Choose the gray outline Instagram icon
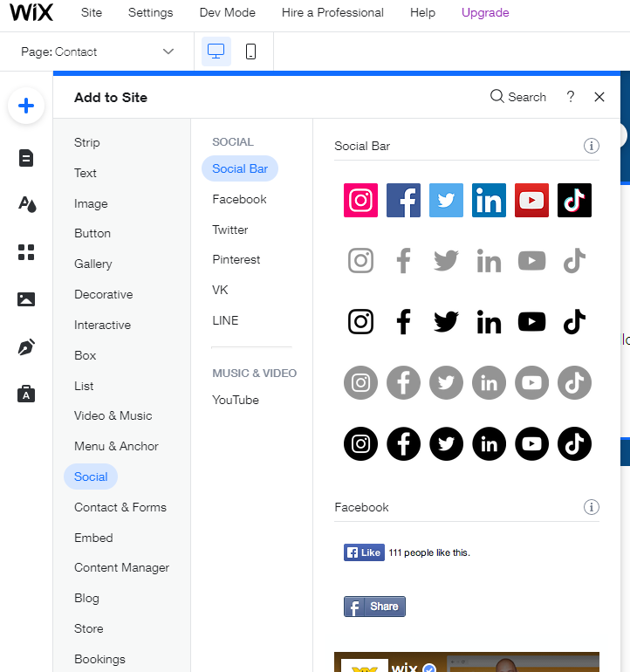The image size is (630, 672). click(x=361, y=261)
